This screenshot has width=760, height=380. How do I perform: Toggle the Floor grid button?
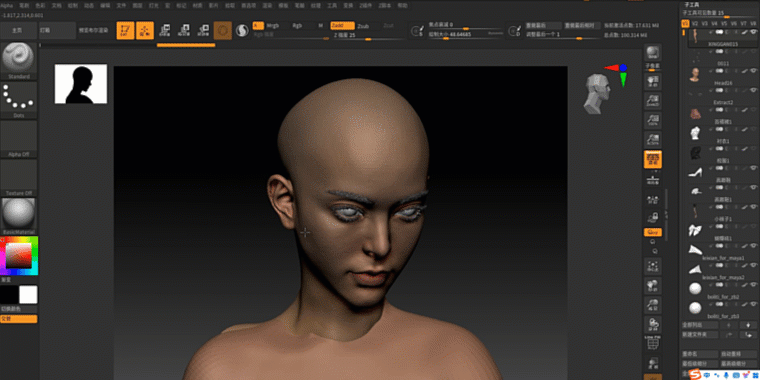coord(652,179)
